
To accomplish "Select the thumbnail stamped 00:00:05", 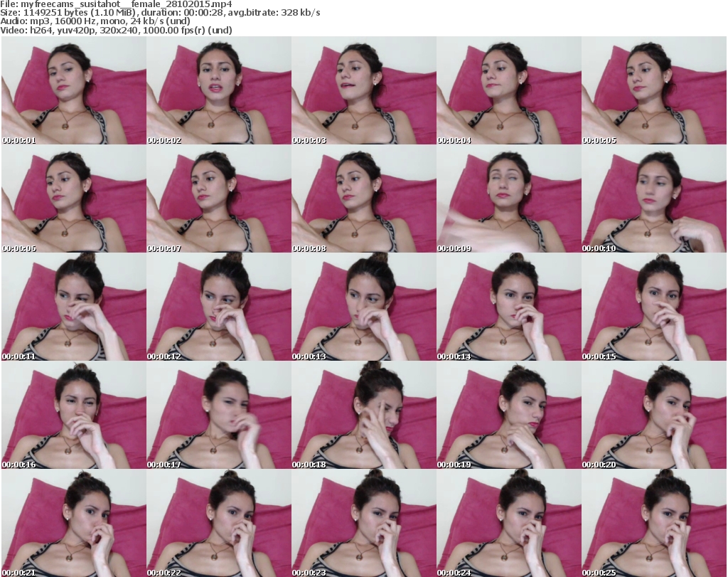I will click(x=654, y=90).
